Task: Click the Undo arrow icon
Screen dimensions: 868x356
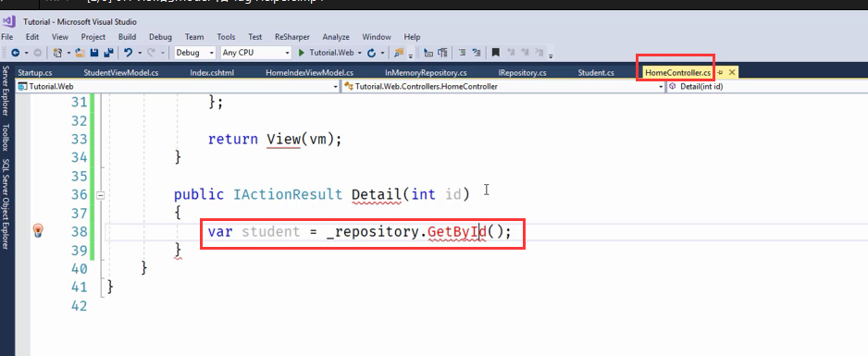Action: [129, 53]
